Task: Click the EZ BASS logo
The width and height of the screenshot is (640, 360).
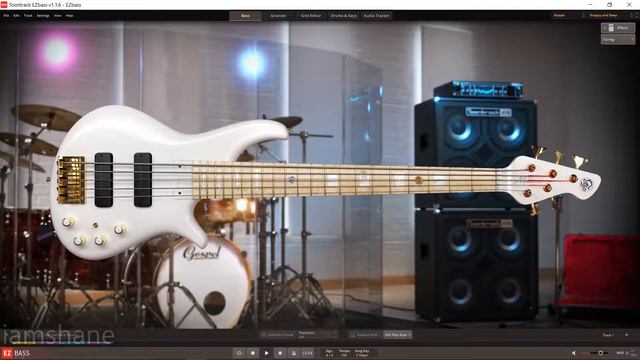Action: tap(16, 353)
